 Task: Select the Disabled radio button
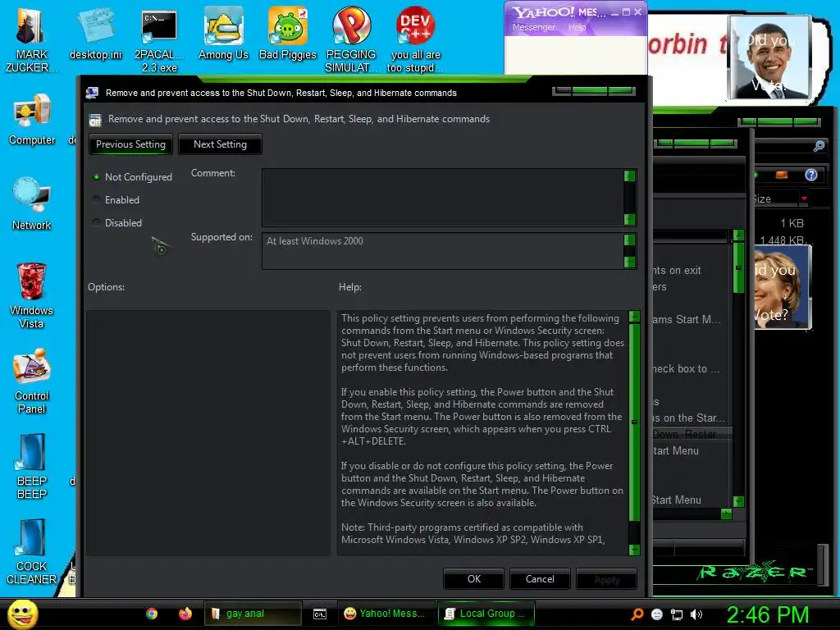pyautogui.click(x=97, y=222)
